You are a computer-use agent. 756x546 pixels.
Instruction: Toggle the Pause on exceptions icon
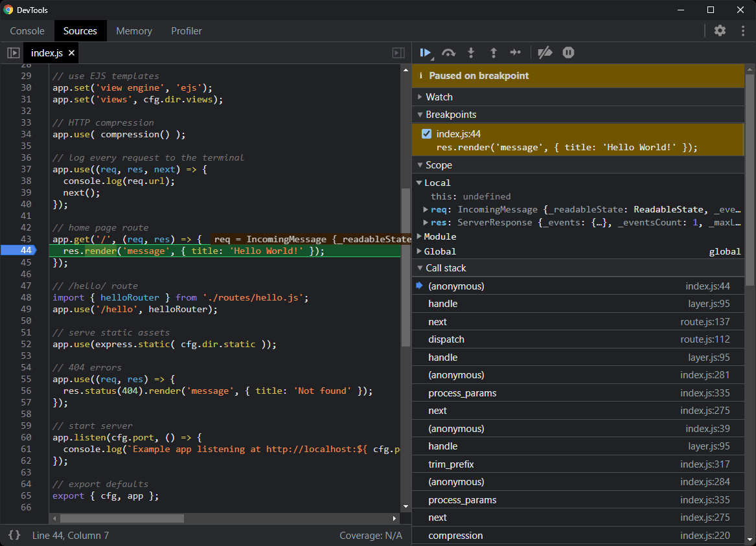click(568, 52)
